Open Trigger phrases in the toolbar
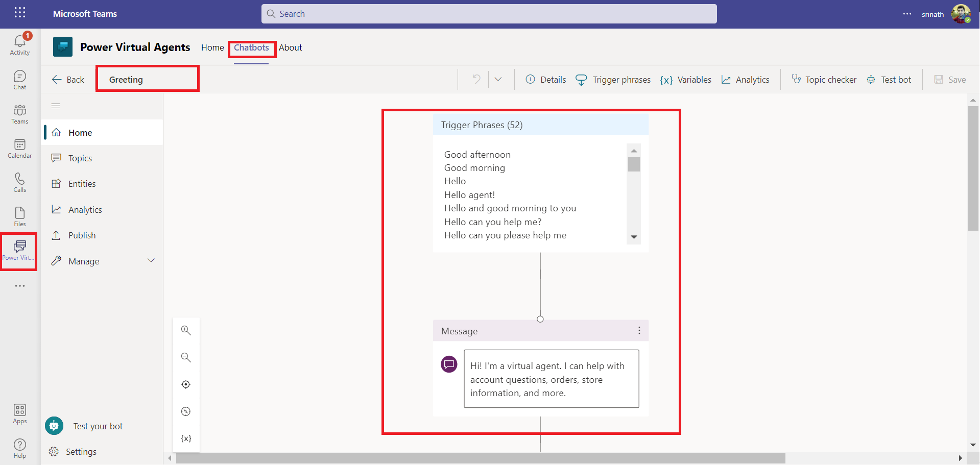 click(613, 80)
